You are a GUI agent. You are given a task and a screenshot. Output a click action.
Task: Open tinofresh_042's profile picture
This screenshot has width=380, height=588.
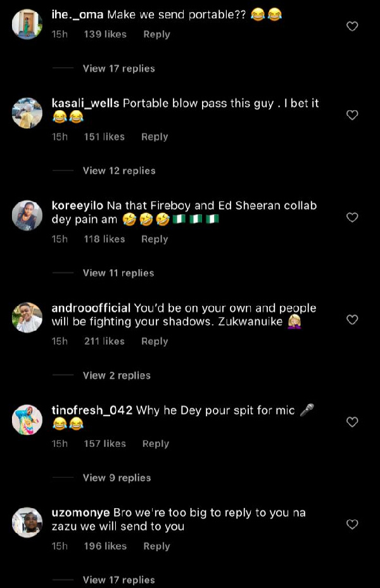point(27,419)
